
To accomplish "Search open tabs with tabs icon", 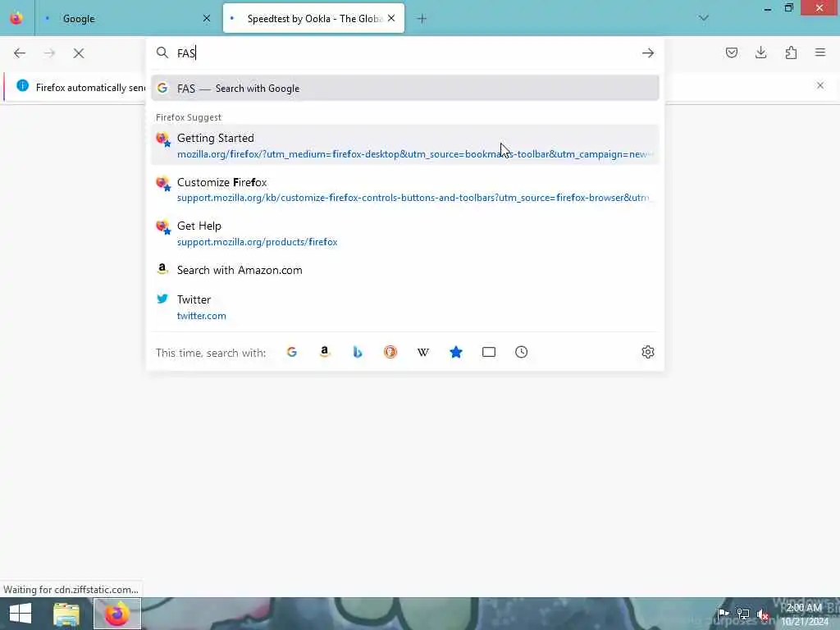I will [x=489, y=352].
